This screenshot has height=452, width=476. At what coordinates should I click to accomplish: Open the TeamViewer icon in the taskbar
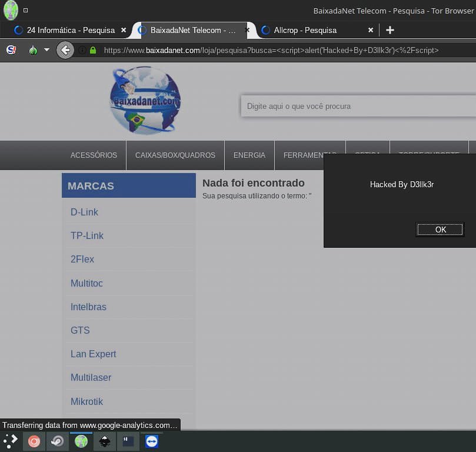tap(151, 441)
